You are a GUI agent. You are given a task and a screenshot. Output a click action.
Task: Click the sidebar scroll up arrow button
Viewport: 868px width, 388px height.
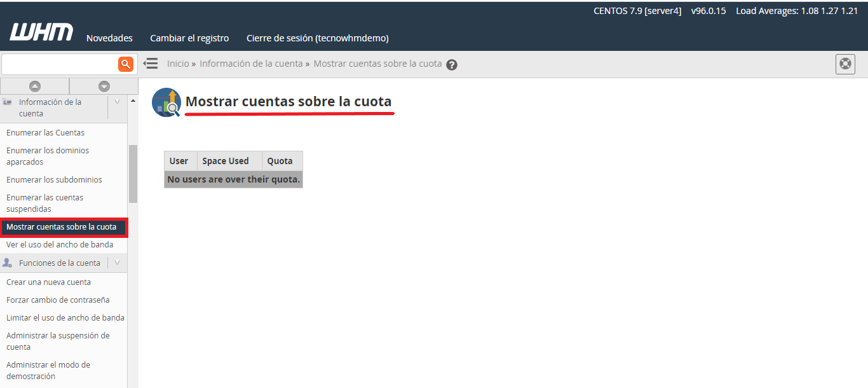point(35,87)
